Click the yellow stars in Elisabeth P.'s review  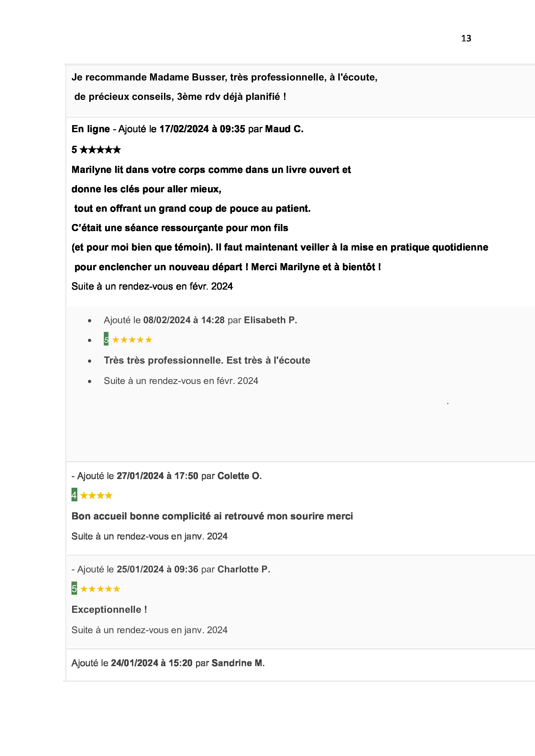click(x=132, y=340)
